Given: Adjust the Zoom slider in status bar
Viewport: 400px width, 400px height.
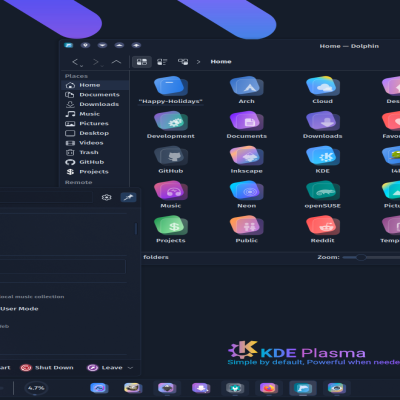Looking at the screenshot, I should (x=360, y=257).
